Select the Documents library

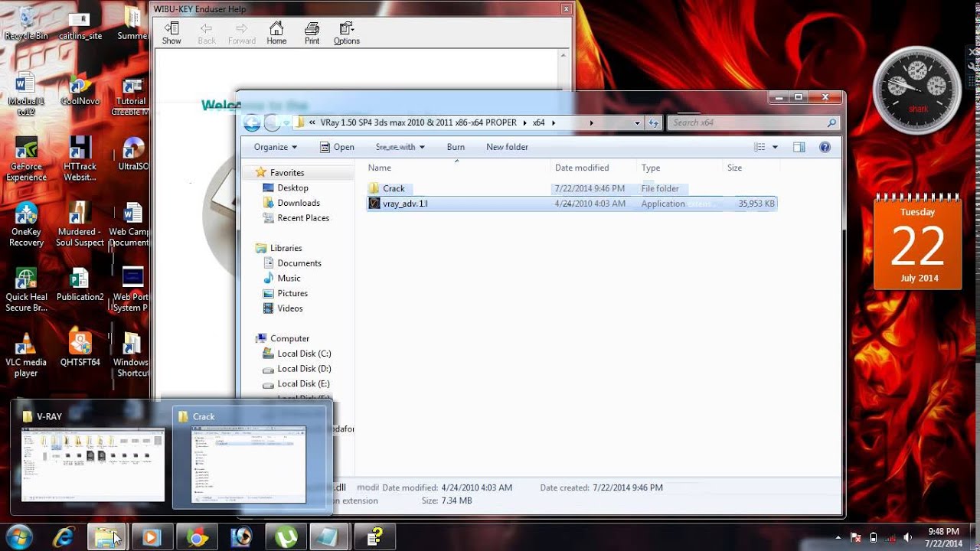point(299,263)
